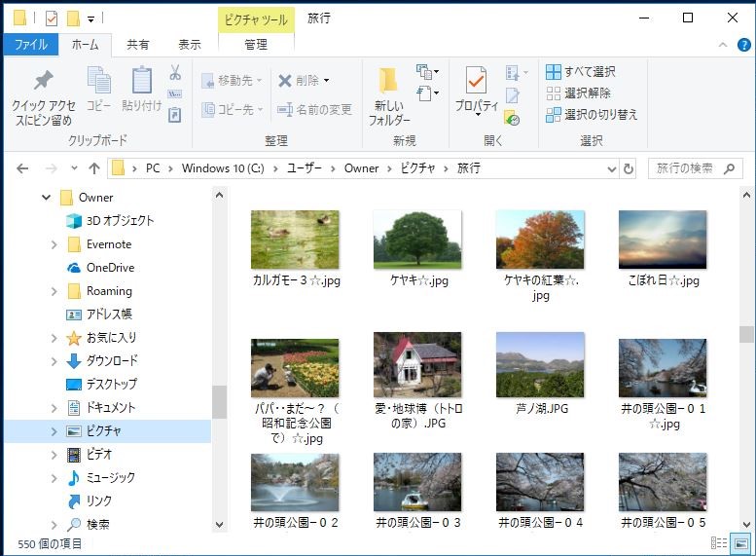This screenshot has height=556, width=756.
Task: Select the 芦ノ湖.JPG thumbnail
Action: (540, 365)
